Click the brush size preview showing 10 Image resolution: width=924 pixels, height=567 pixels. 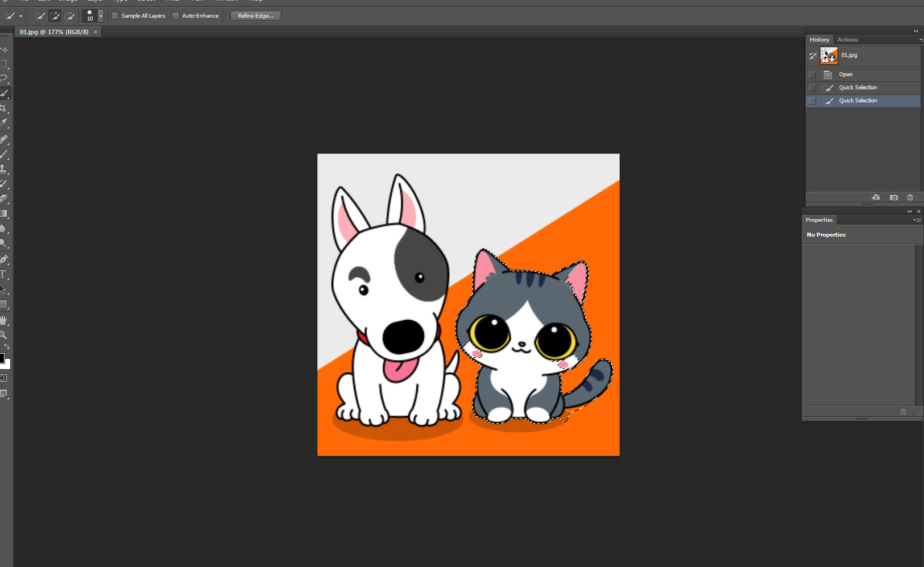coord(89,16)
